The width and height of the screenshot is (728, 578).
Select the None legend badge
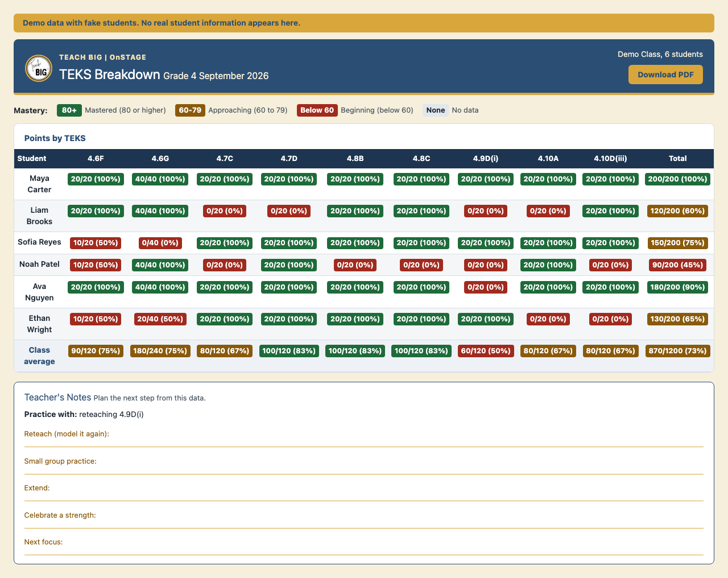tap(436, 110)
